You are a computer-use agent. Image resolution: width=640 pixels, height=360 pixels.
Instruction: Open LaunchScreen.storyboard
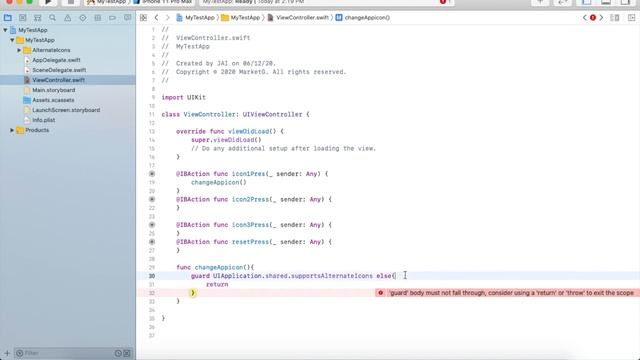pos(66,110)
